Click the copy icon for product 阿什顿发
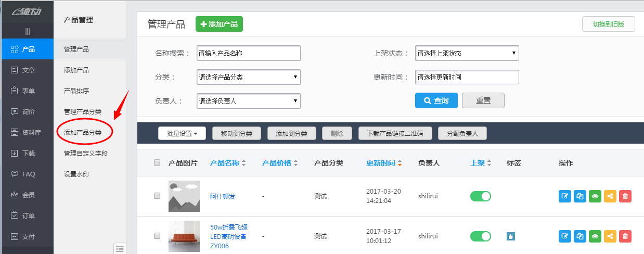644x254 pixels. [x=580, y=196]
